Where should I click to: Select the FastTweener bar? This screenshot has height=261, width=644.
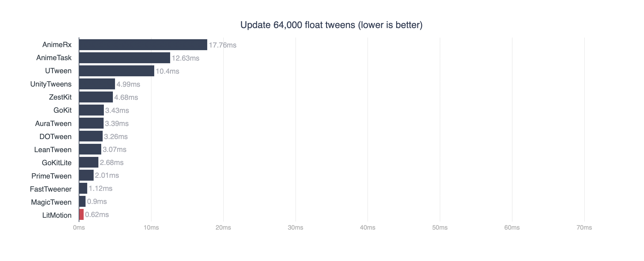pos(83,188)
